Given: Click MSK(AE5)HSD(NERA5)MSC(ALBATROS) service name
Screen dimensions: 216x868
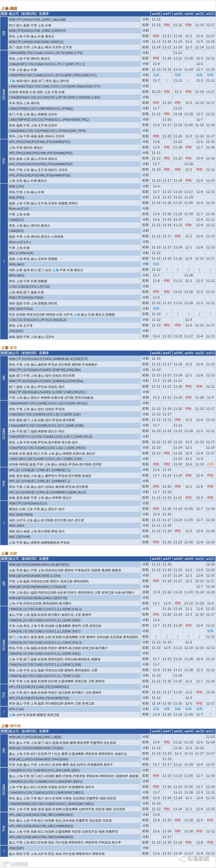Looking at the screenshot, I should coord(39,564).
